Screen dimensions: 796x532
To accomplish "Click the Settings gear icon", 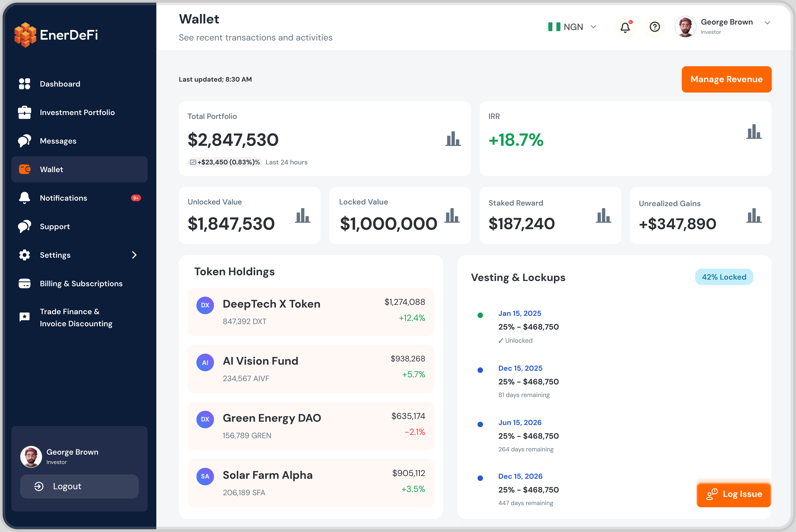I will click(24, 255).
